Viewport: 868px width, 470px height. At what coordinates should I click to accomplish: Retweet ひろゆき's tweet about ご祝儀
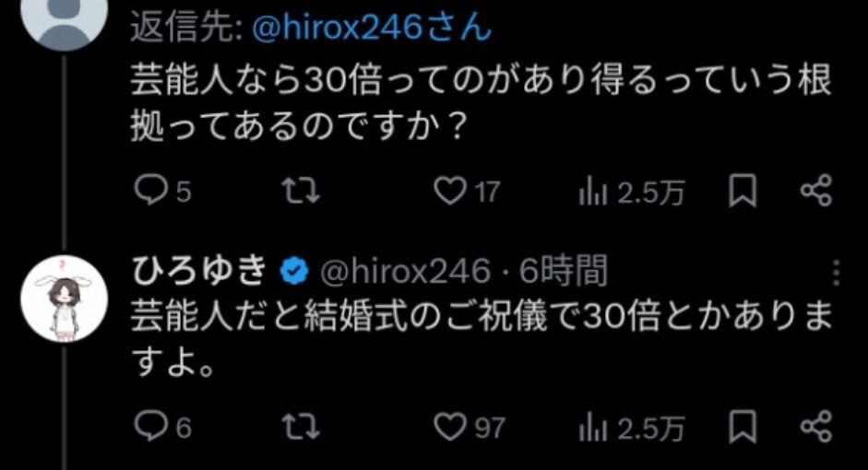(x=301, y=427)
